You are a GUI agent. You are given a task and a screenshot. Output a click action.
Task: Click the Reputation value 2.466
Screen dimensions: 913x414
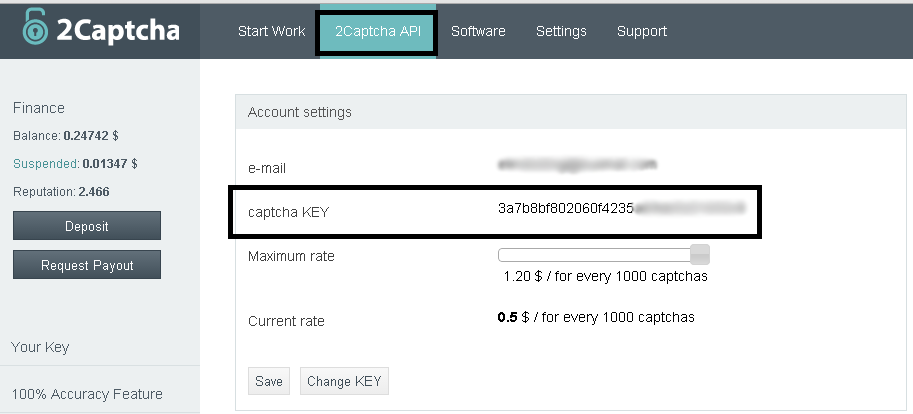94,192
